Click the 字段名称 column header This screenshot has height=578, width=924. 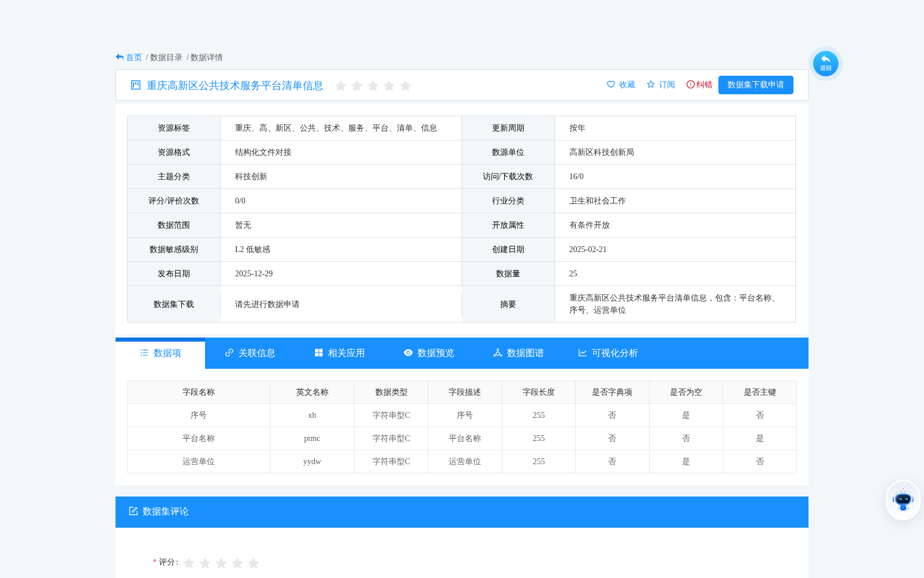click(199, 392)
